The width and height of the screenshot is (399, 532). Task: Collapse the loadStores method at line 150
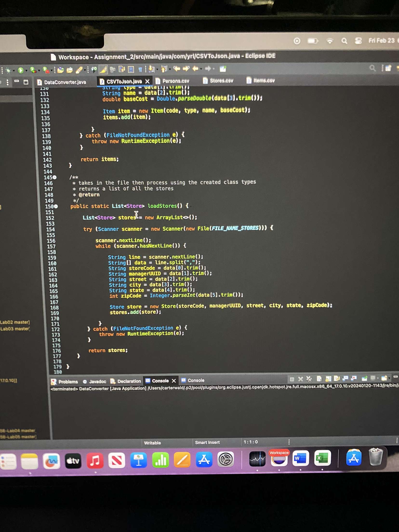pos(56,206)
